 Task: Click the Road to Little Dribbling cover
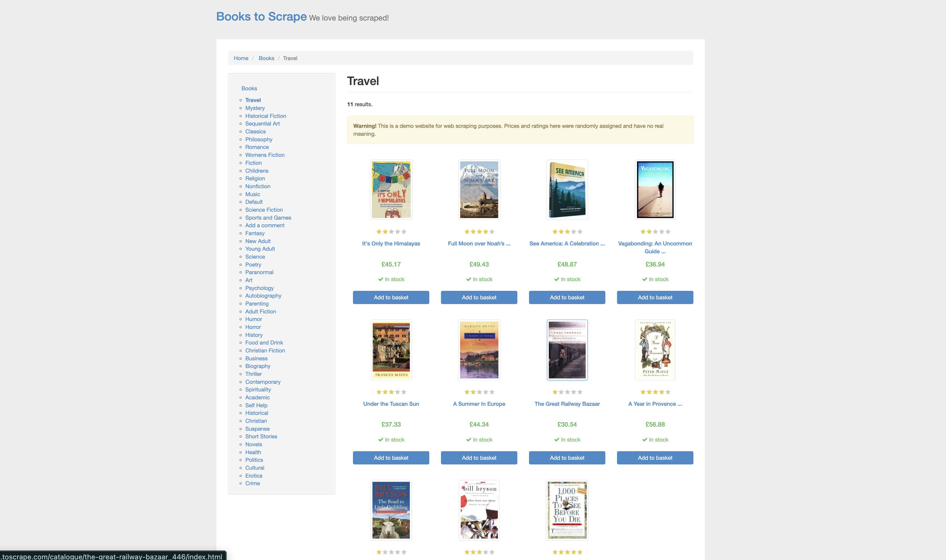pos(391,510)
